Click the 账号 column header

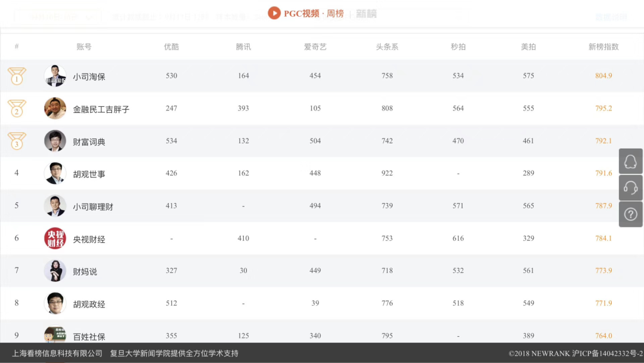84,47
